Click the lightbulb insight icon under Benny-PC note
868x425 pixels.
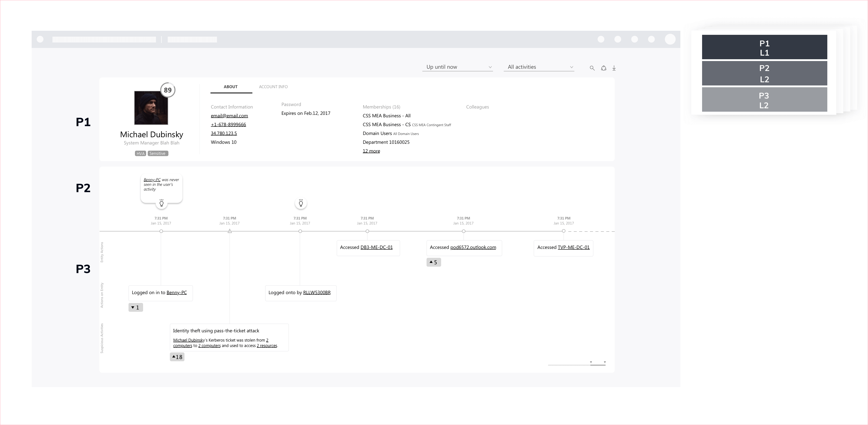pyautogui.click(x=161, y=203)
